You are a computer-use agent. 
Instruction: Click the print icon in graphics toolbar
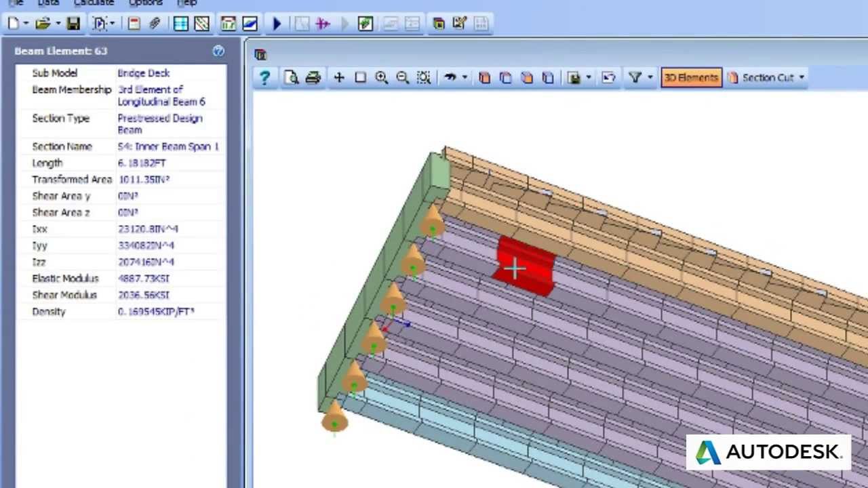coord(313,78)
